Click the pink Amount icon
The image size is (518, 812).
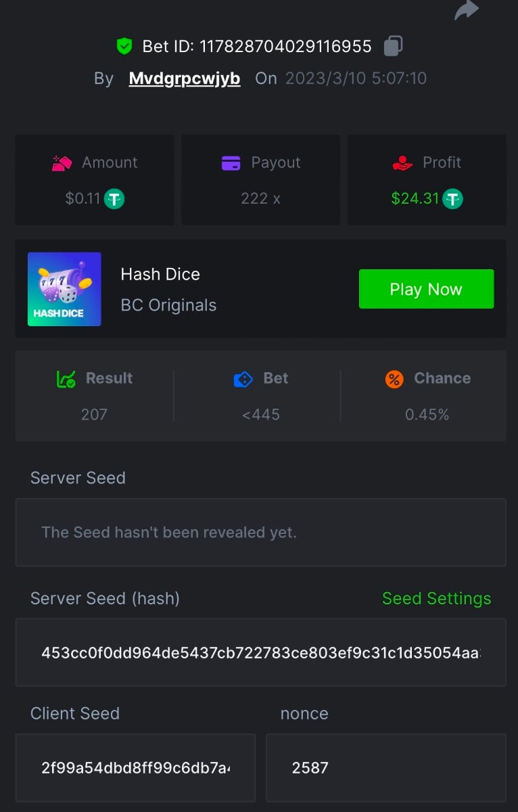point(62,163)
